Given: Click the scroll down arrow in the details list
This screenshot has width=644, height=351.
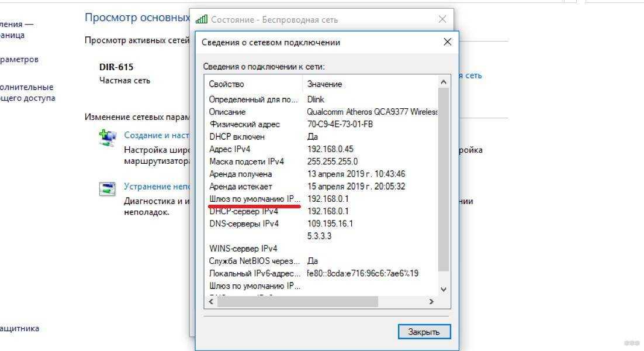Looking at the screenshot, I should pos(443,289).
